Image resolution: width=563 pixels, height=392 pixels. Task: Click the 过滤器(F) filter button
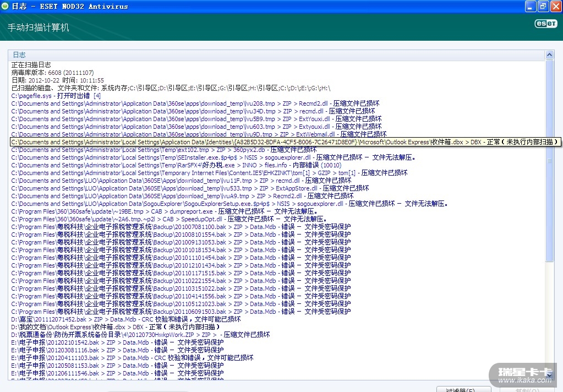coord(463,389)
